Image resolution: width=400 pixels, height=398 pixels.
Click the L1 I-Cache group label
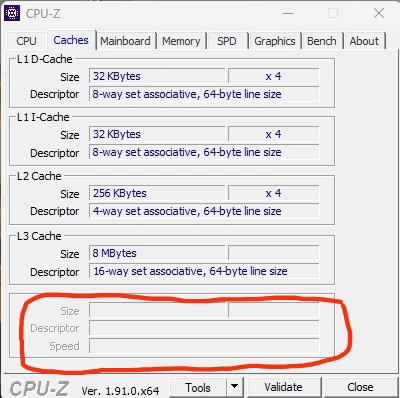click(43, 117)
